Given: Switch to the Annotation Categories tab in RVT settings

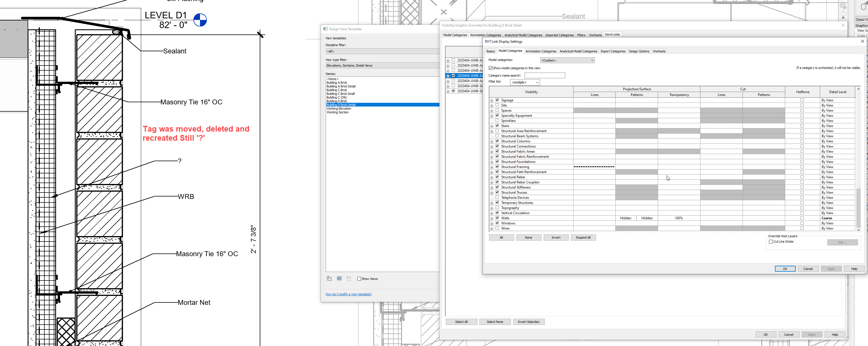Looking at the screenshot, I should (541, 51).
